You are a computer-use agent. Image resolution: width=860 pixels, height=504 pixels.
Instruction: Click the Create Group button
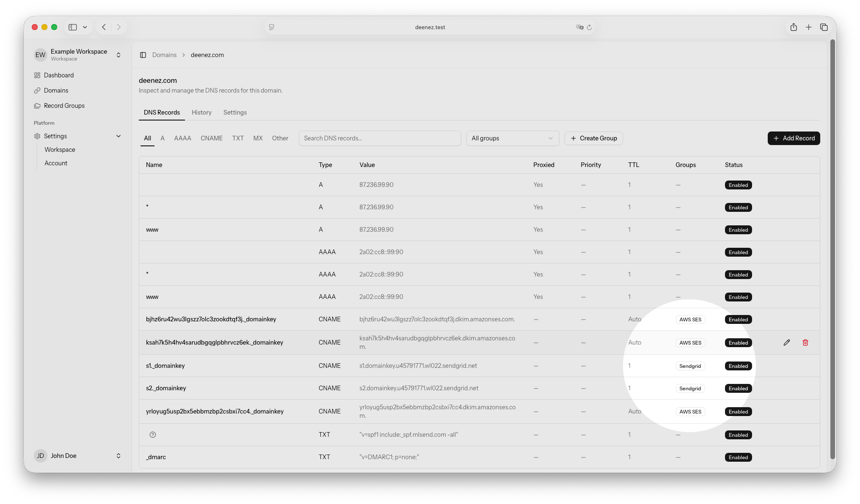[x=593, y=138]
